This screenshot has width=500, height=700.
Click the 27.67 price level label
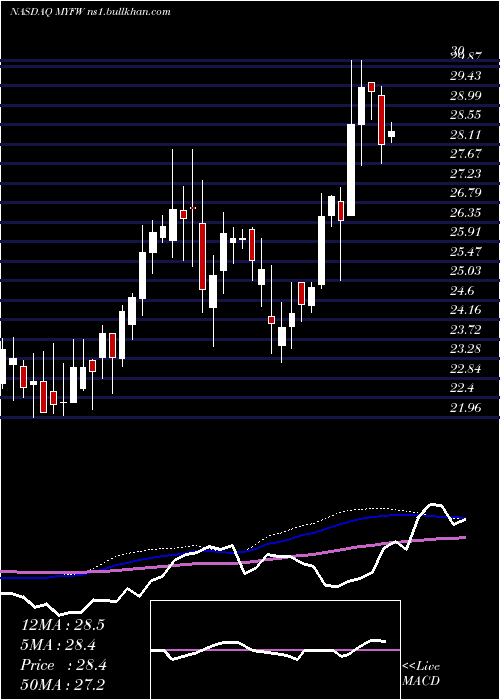pos(466,154)
